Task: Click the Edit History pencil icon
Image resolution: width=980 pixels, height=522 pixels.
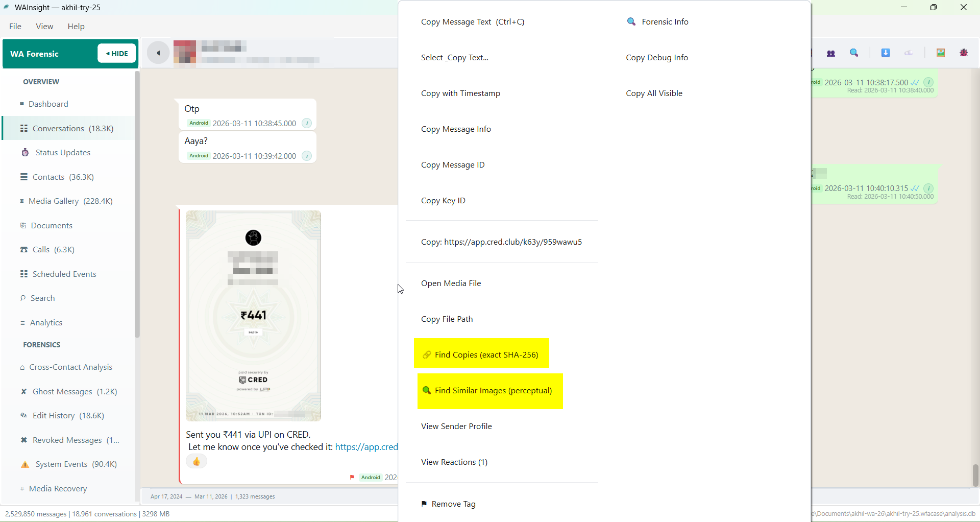Action: pos(23,415)
